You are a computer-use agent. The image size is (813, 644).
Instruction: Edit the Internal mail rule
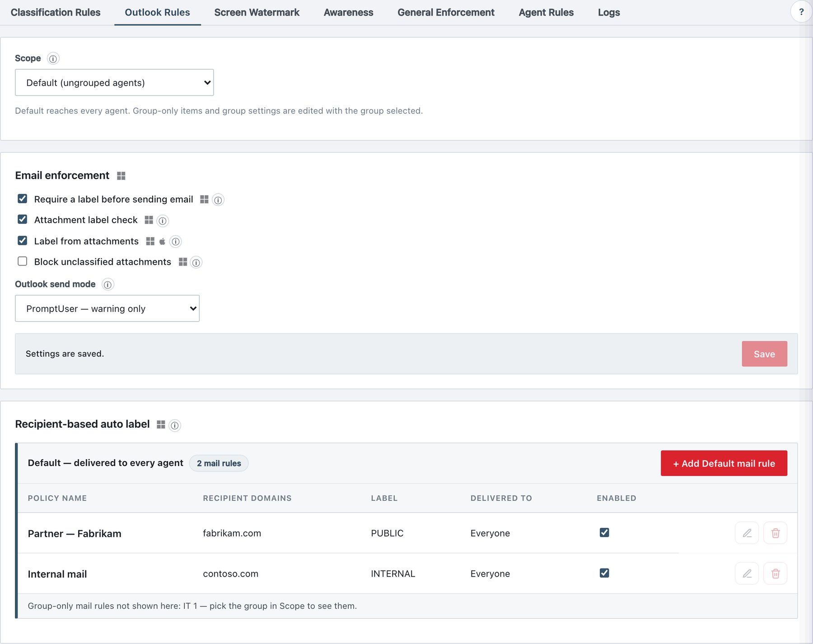(x=747, y=574)
